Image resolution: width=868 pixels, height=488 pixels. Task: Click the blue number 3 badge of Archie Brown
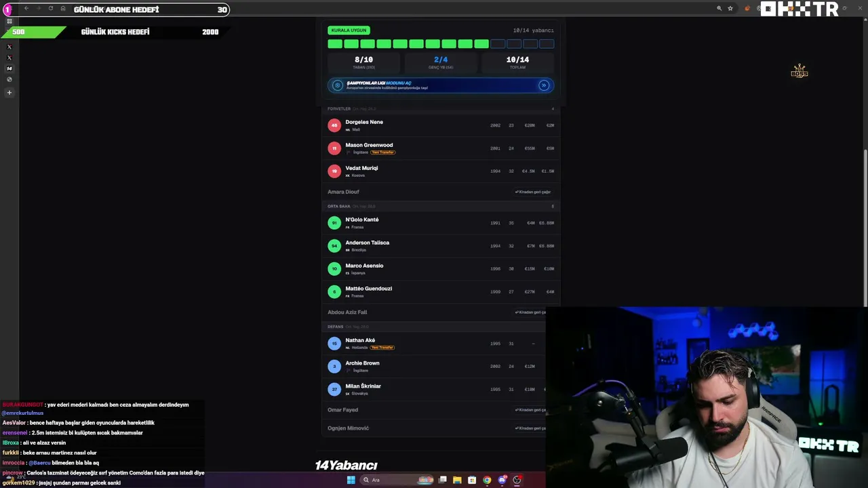[334, 367]
